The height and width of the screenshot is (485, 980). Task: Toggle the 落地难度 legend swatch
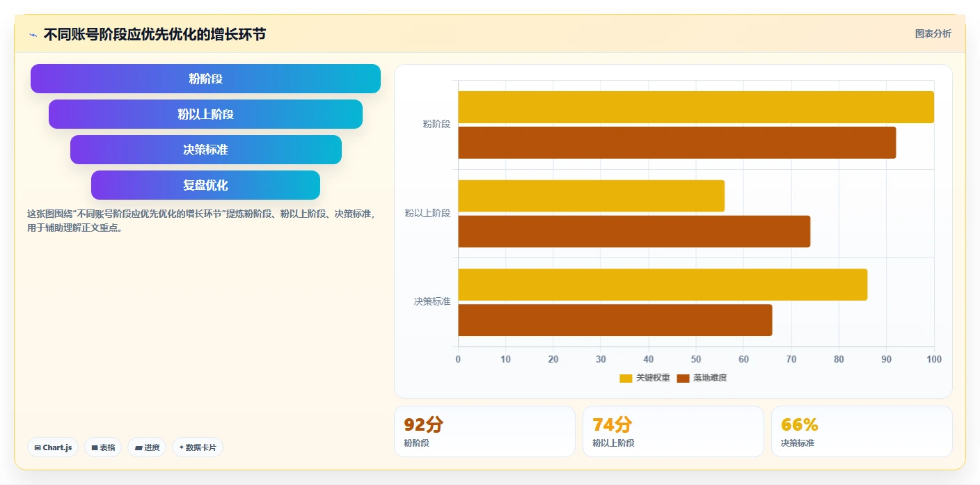point(683,378)
